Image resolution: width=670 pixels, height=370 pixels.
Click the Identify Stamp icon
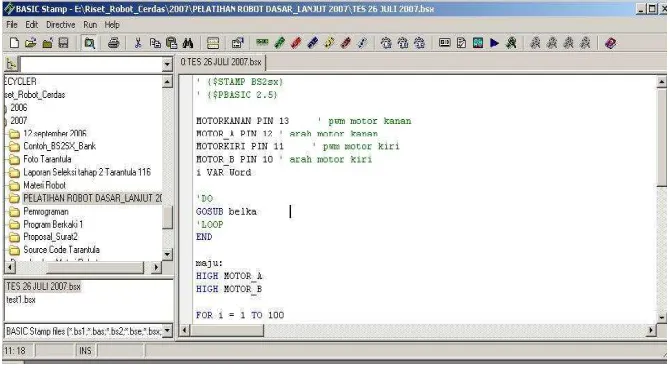[x=511, y=43]
